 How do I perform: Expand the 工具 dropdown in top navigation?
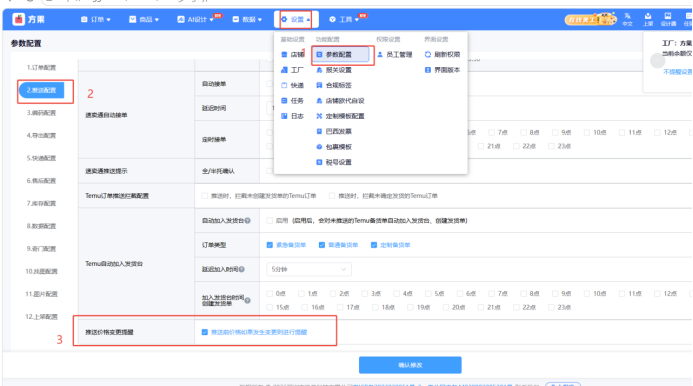(x=344, y=19)
